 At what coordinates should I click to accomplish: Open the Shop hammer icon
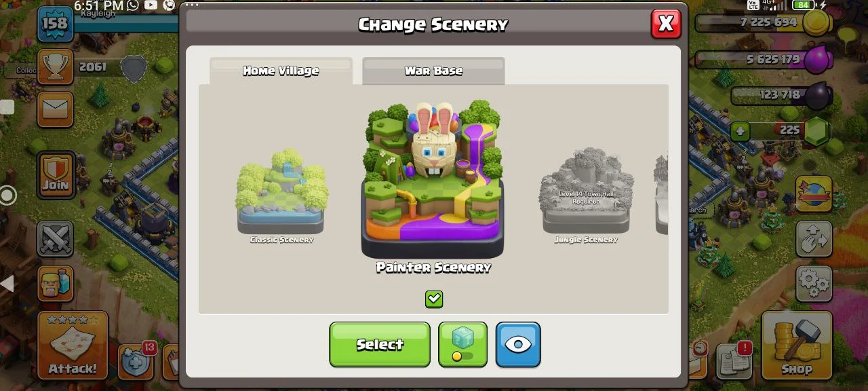point(797,345)
